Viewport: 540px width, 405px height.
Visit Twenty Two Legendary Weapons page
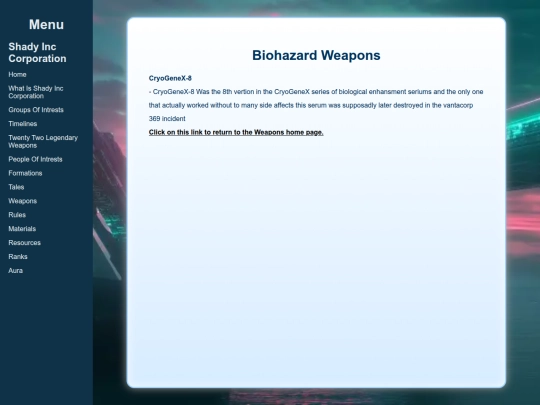click(x=43, y=142)
